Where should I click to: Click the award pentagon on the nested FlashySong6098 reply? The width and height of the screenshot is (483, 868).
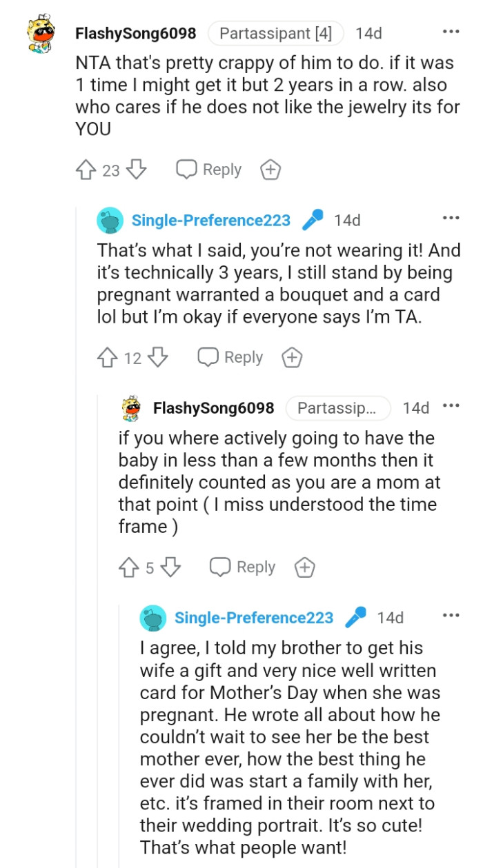[304, 567]
